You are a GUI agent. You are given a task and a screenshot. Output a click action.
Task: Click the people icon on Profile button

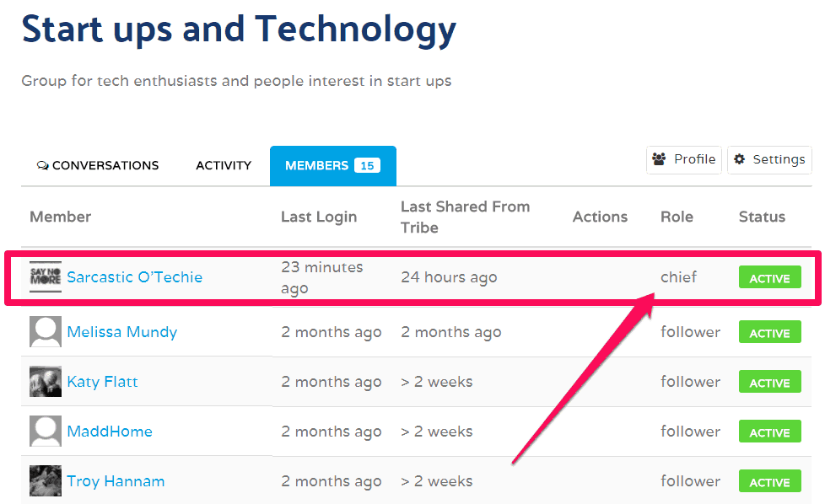pos(659,159)
